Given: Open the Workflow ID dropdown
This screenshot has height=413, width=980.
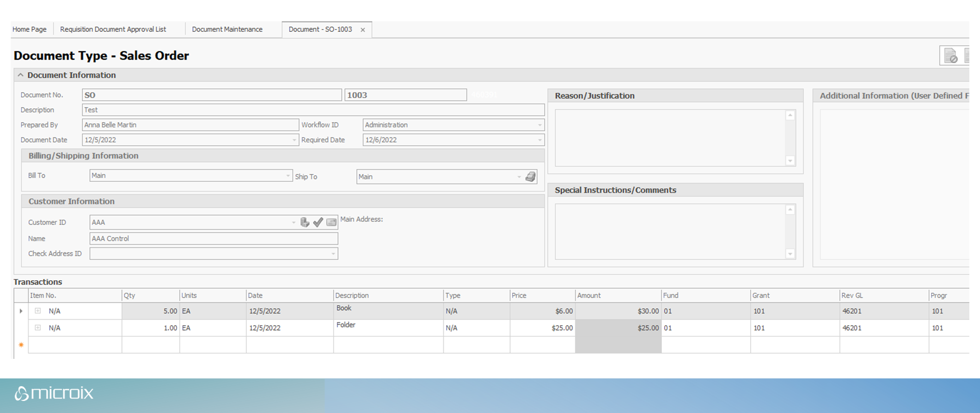Looking at the screenshot, I should click(x=539, y=125).
